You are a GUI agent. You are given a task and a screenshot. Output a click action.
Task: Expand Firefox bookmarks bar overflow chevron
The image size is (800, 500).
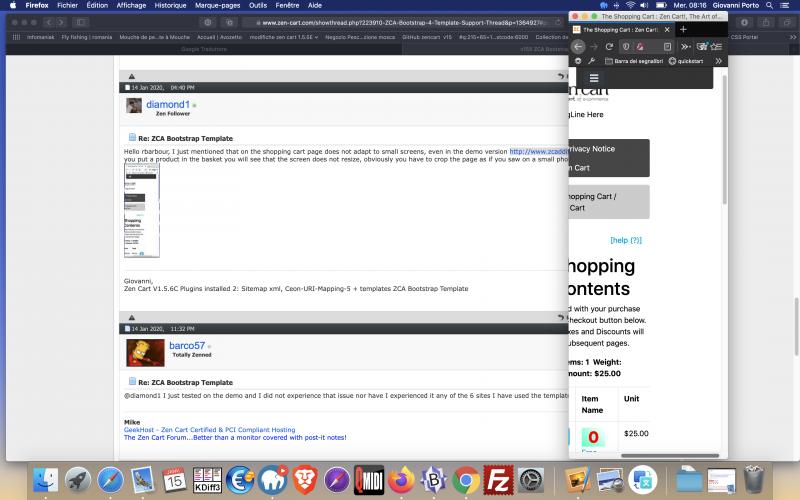coord(718,61)
